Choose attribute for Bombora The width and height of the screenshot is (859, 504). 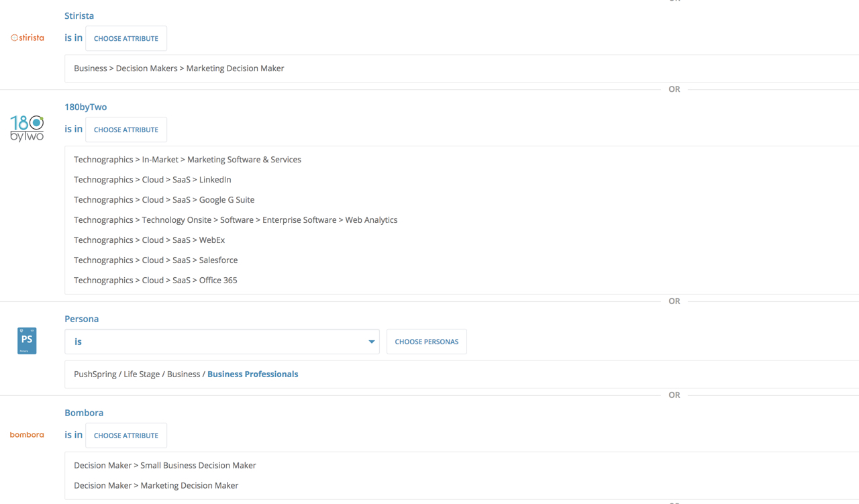tap(126, 436)
